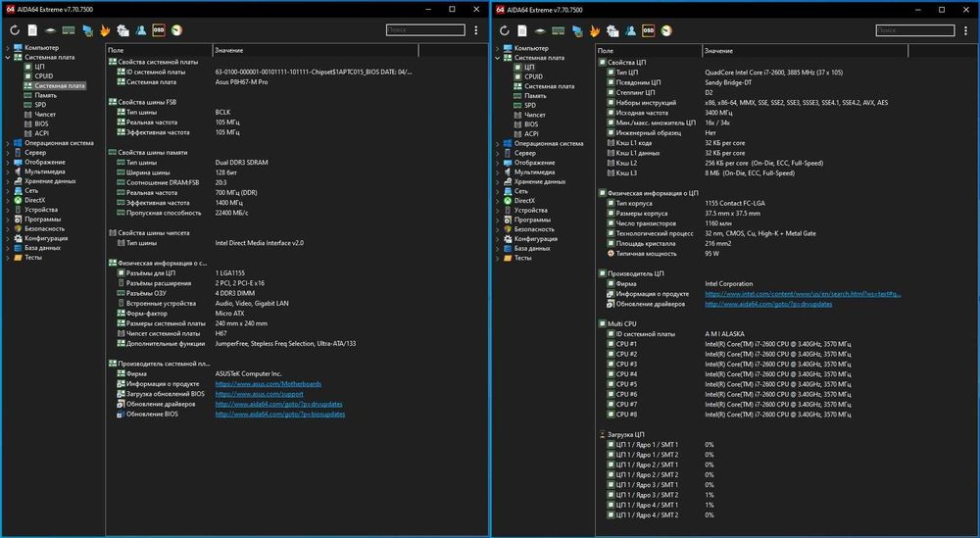Open the asus.com/support BIOS download link
Image resolution: width=980 pixels, height=538 pixels.
pos(260,394)
